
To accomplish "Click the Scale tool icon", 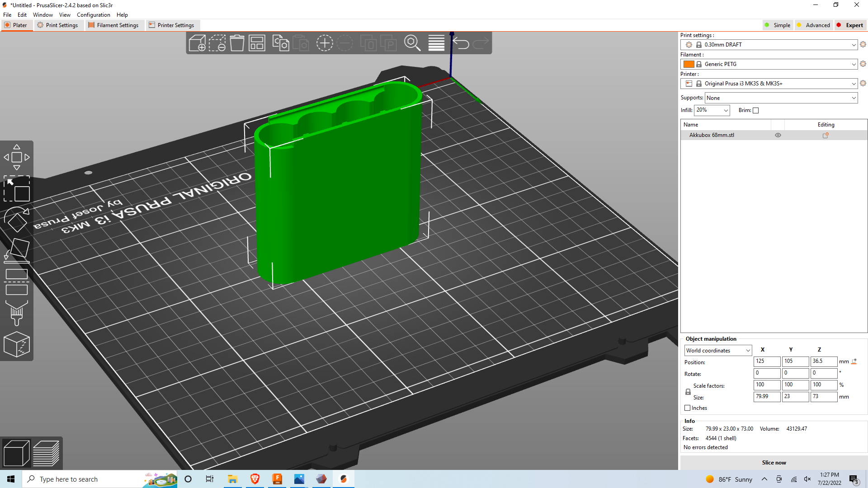I will [x=16, y=190].
